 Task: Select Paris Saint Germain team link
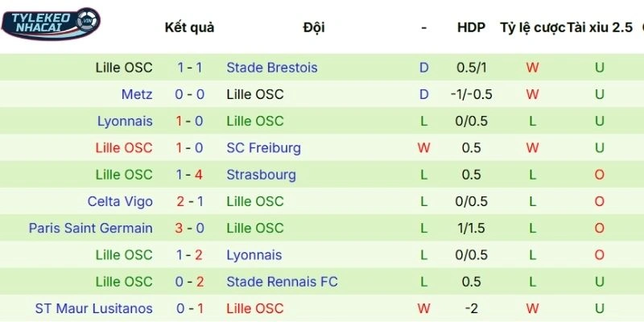[x=90, y=228]
